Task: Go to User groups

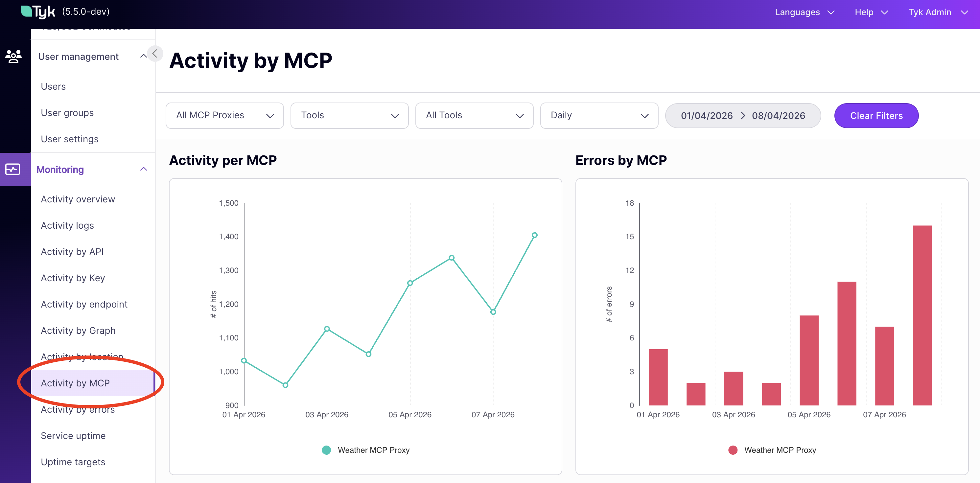Action: [67, 113]
